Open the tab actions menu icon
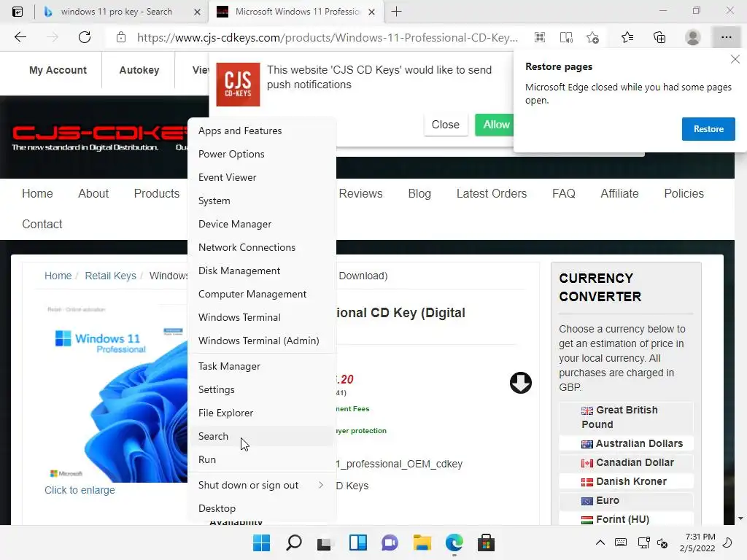747x560 pixels. pyautogui.click(x=18, y=12)
